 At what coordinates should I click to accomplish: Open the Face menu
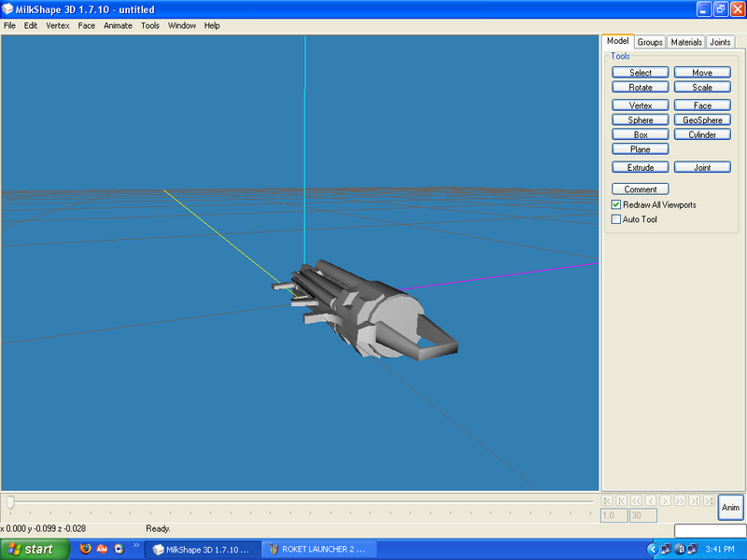(x=86, y=26)
